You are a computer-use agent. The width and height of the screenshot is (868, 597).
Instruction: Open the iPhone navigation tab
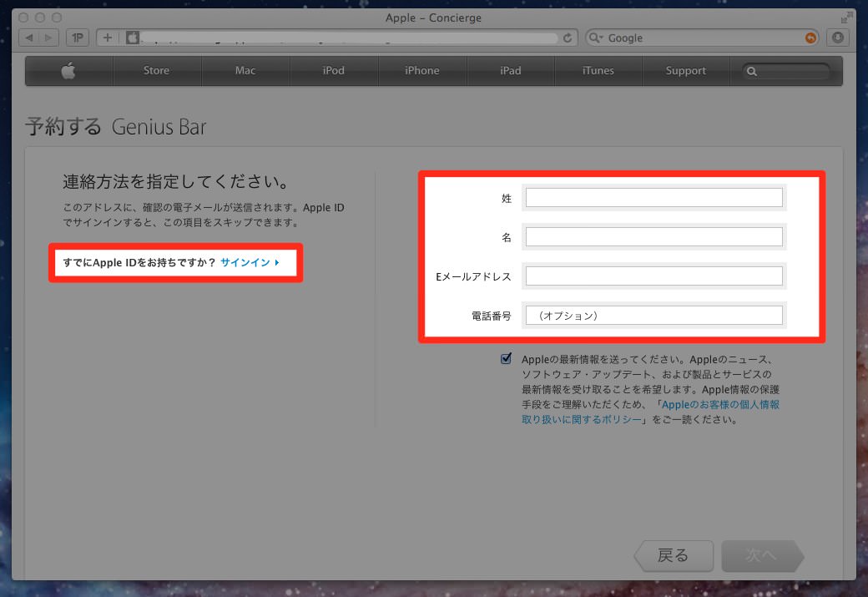pyautogui.click(x=421, y=70)
